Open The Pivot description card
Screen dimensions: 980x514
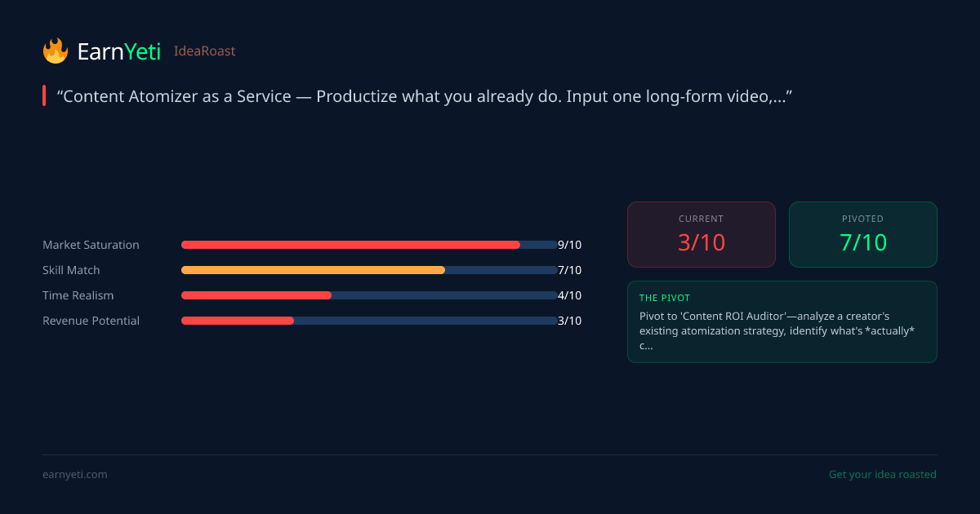[x=782, y=321]
